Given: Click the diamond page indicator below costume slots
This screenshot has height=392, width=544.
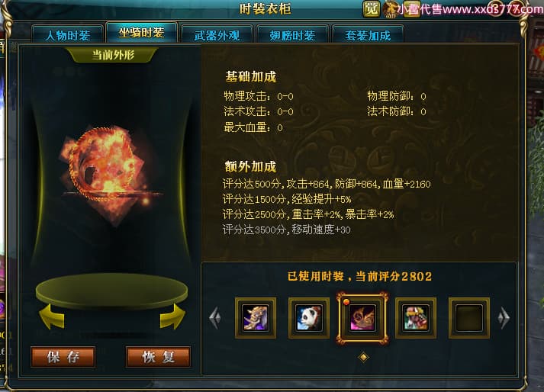Looking at the screenshot, I should coord(363,357).
